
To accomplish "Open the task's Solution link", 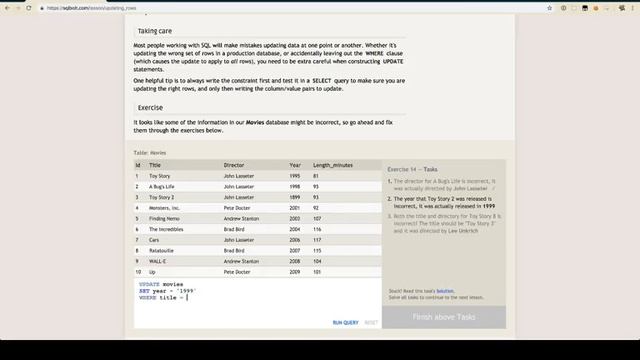I will click(x=445, y=291).
